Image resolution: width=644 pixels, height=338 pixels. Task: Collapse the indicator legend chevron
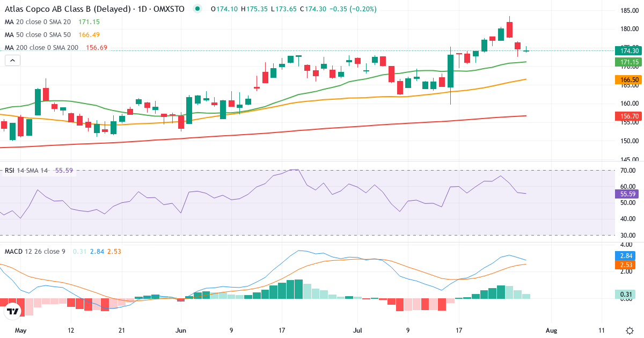[x=12, y=61]
